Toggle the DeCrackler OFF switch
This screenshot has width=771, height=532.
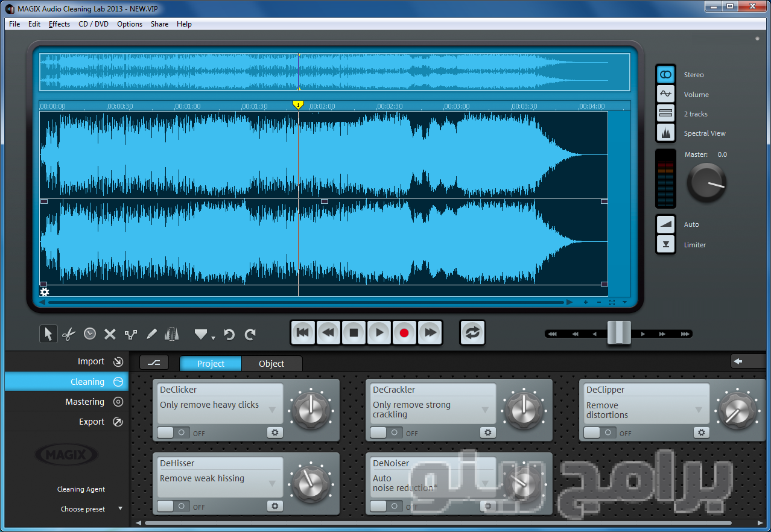[x=386, y=432]
